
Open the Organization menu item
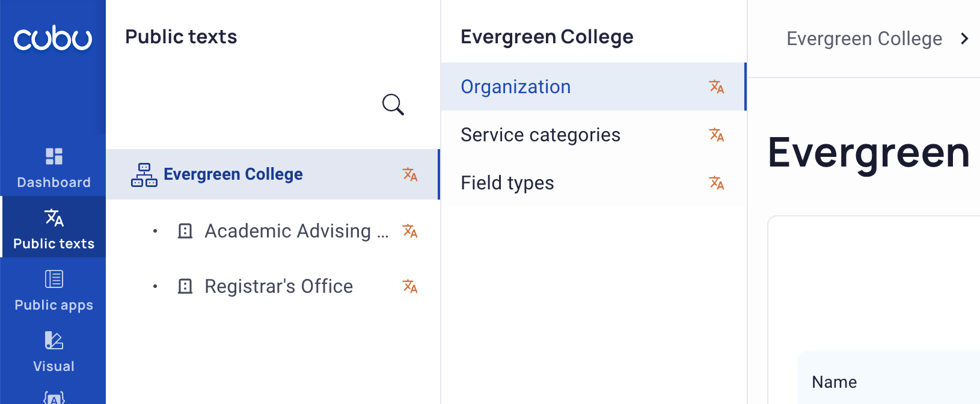tap(593, 87)
